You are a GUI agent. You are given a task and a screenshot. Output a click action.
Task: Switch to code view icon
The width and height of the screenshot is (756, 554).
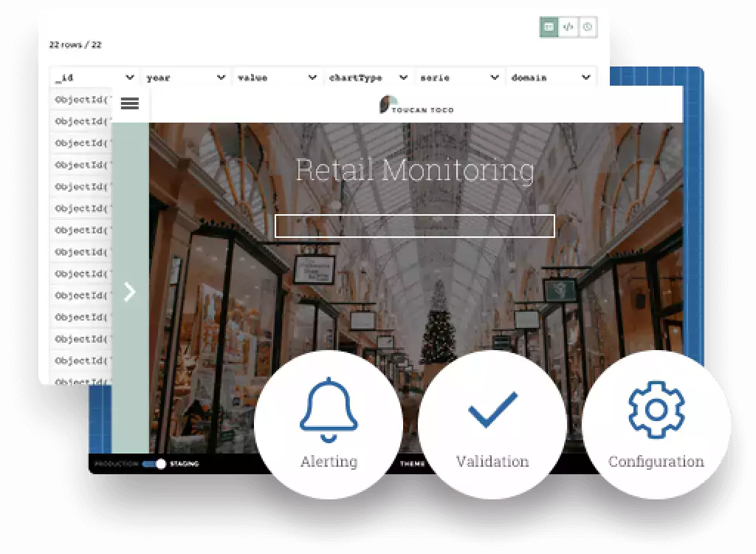click(568, 27)
